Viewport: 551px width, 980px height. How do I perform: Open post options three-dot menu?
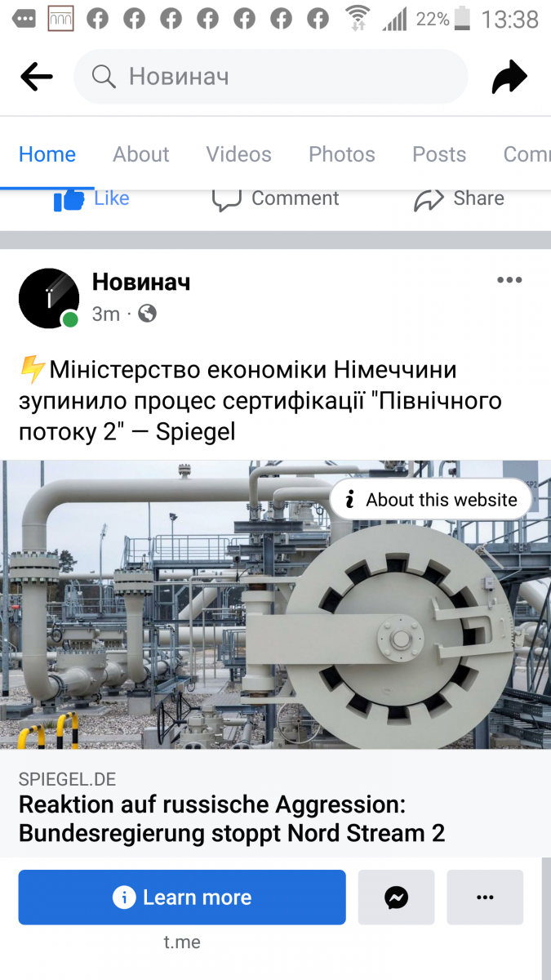[509, 280]
